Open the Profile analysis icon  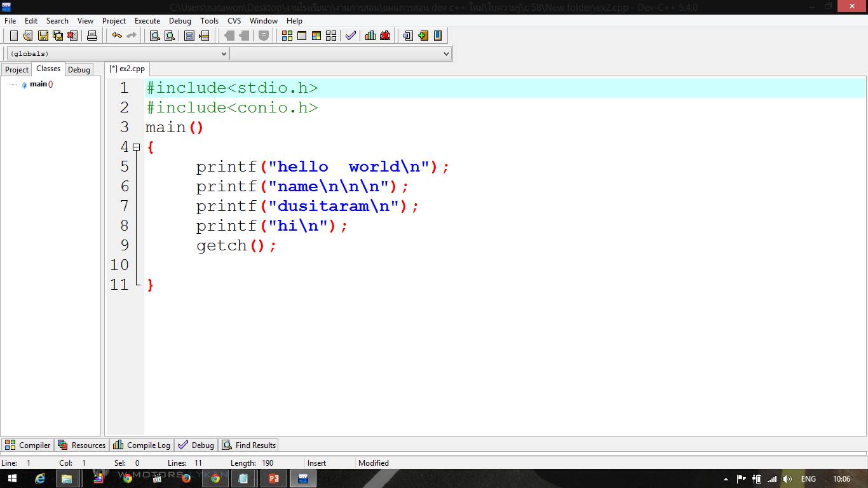(x=370, y=36)
